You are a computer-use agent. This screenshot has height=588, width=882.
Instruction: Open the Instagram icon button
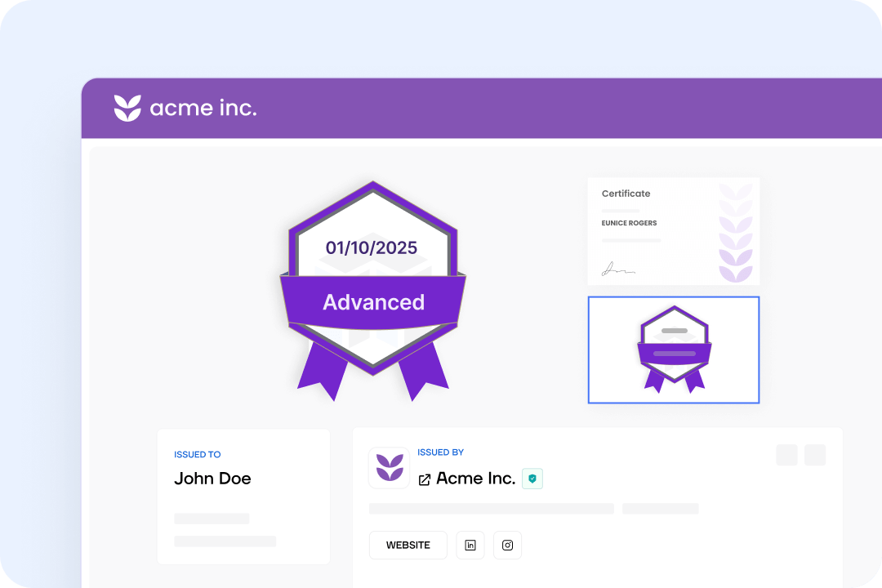(x=507, y=546)
